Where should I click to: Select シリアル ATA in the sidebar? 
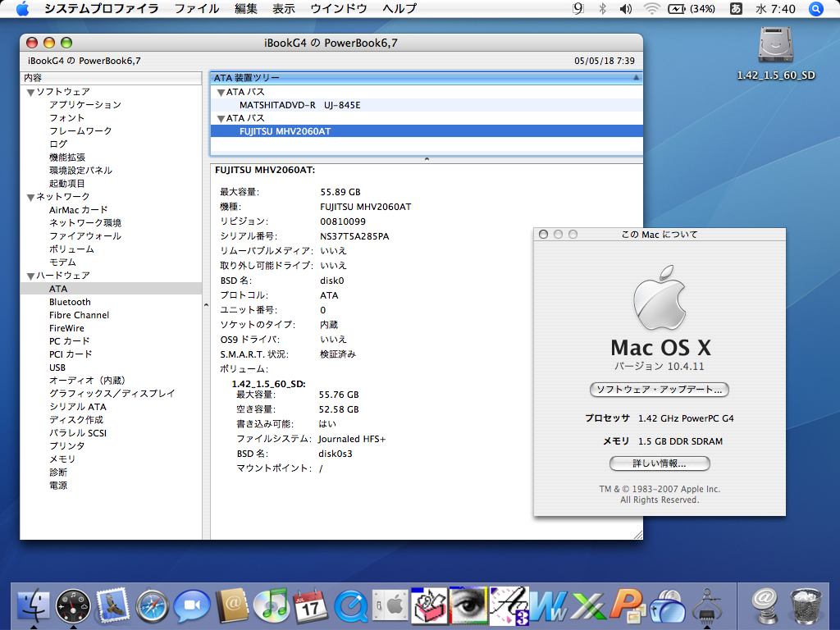111,407
